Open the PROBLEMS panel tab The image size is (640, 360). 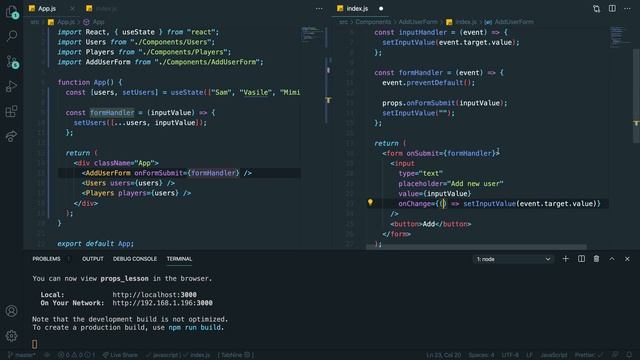[47, 259]
